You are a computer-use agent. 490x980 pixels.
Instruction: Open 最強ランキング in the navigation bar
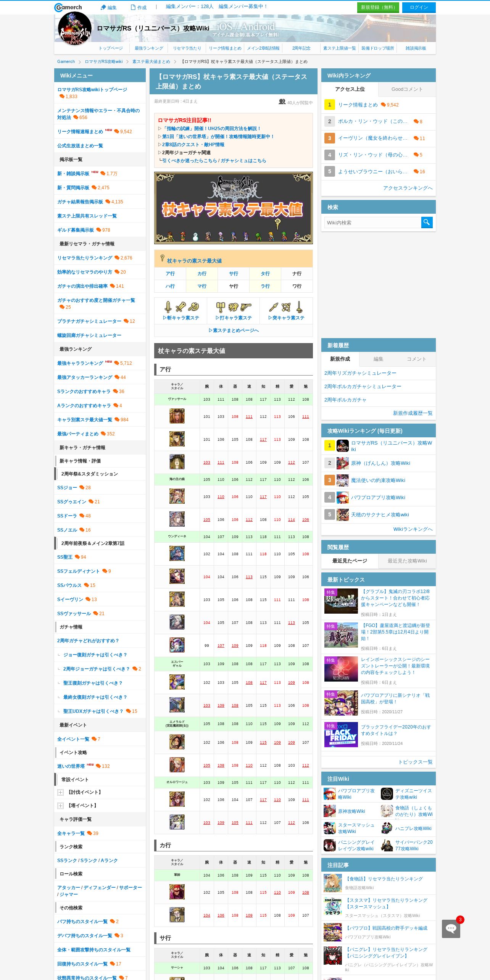[149, 48]
